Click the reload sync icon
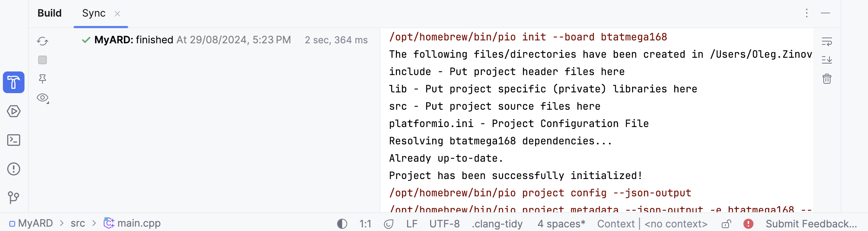This screenshot has width=868, height=231. 42,41
